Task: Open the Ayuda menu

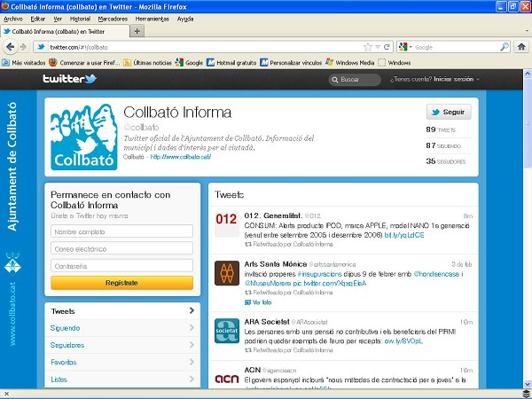Action: click(x=185, y=19)
